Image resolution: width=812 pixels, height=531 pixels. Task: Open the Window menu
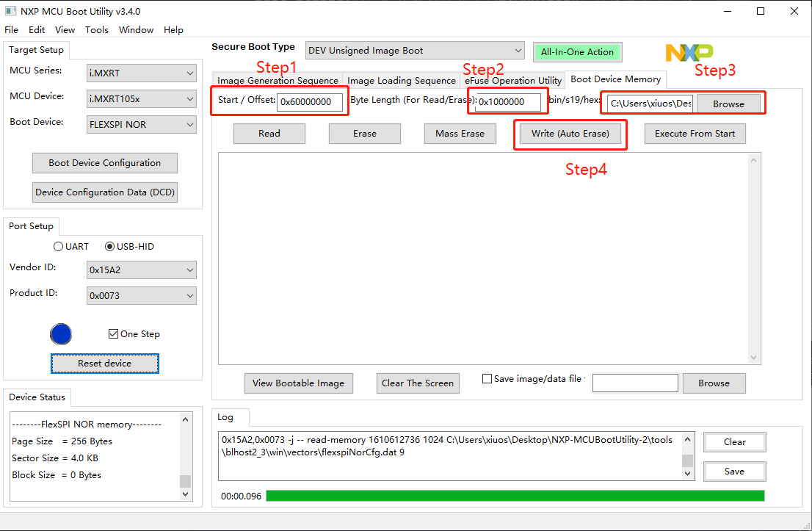point(137,30)
